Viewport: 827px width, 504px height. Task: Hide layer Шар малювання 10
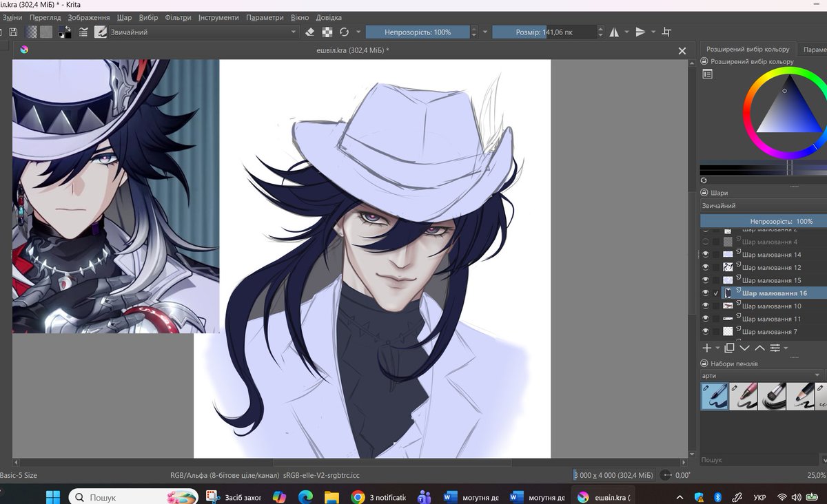tap(705, 306)
